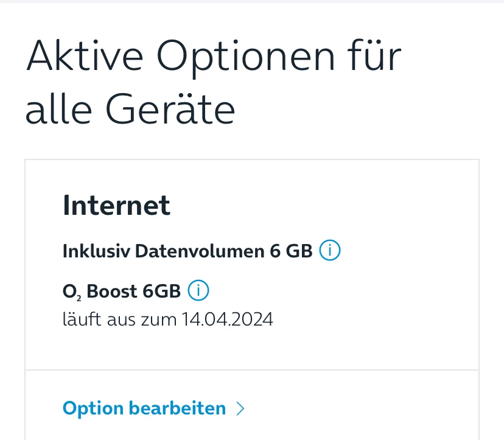This screenshot has height=440, width=504.
Task: Tap the 6 GB value of included data volume
Action: click(291, 251)
